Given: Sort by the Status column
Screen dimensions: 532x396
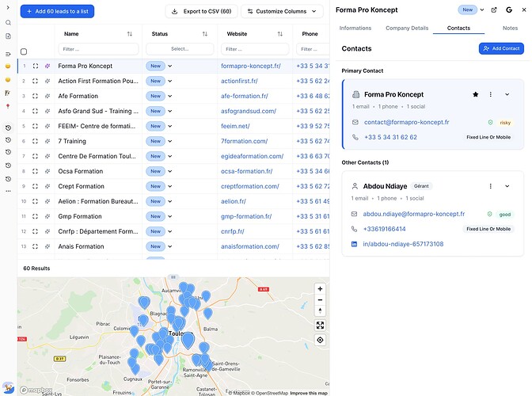Looking at the screenshot, I should pos(205,34).
